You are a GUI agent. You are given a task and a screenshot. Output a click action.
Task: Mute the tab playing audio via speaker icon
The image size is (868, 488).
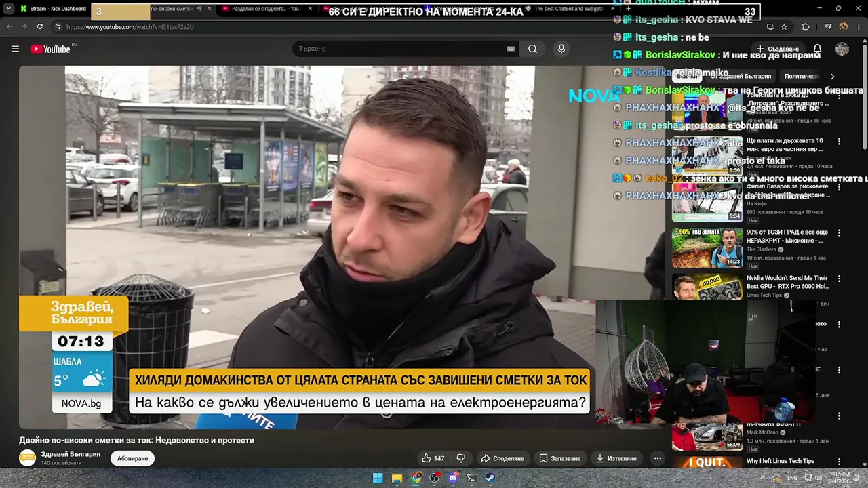[199, 9]
